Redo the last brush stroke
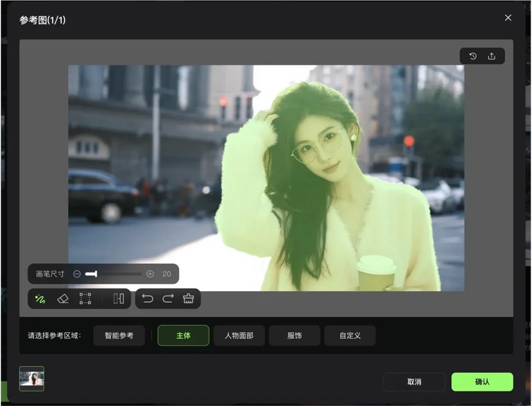The width and height of the screenshot is (532, 406). pyautogui.click(x=168, y=299)
